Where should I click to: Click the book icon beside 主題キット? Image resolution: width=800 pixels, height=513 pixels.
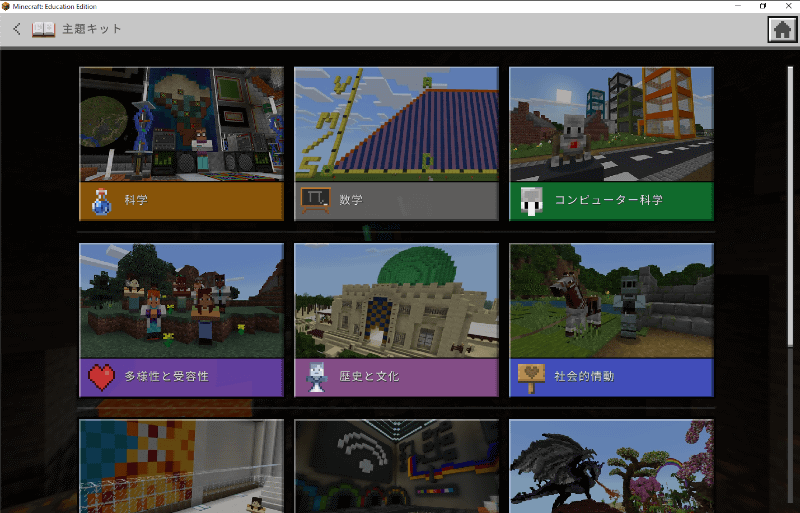click(43, 29)
